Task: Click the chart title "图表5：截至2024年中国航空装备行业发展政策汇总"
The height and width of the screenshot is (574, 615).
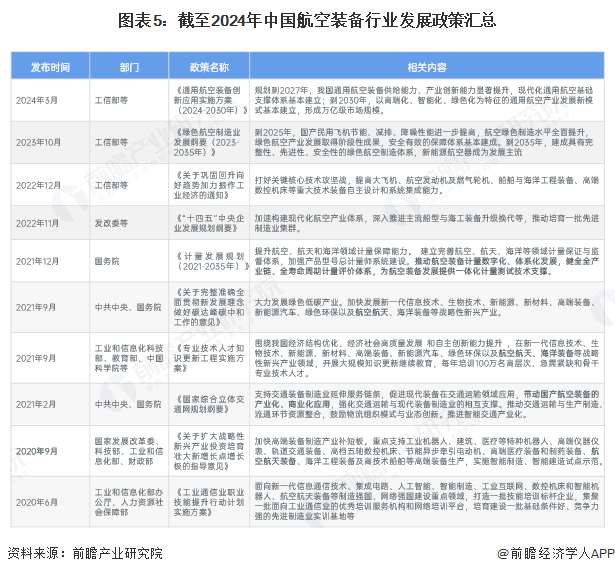Action: click(x=307, y=20)
